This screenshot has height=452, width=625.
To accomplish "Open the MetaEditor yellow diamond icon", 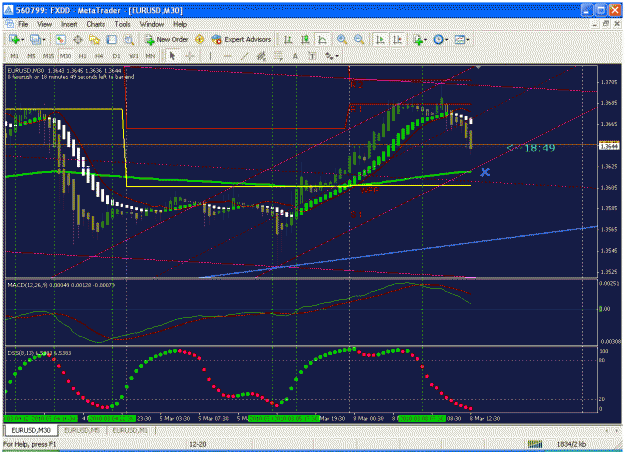I will pos(199,39).
